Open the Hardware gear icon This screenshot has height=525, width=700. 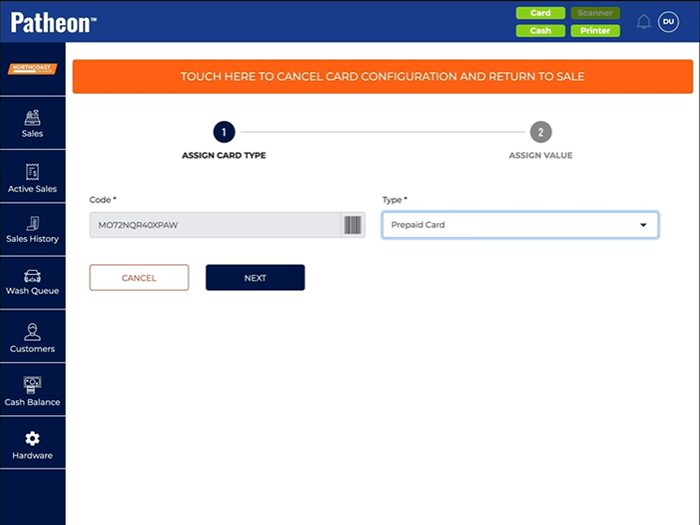click(x=32, y=439)
